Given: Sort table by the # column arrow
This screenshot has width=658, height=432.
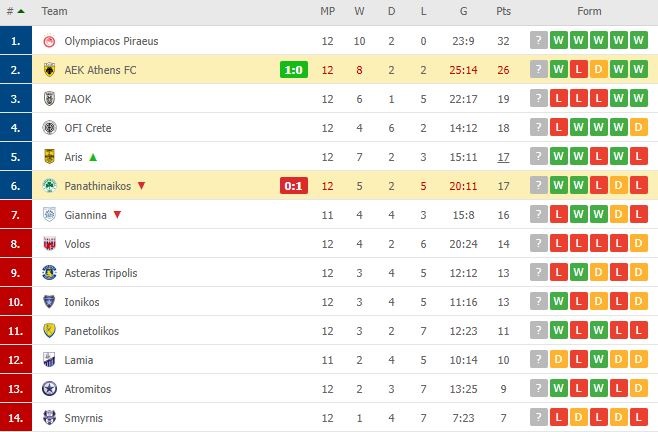Looking at the screenshot, I should (x=21, y=11).
